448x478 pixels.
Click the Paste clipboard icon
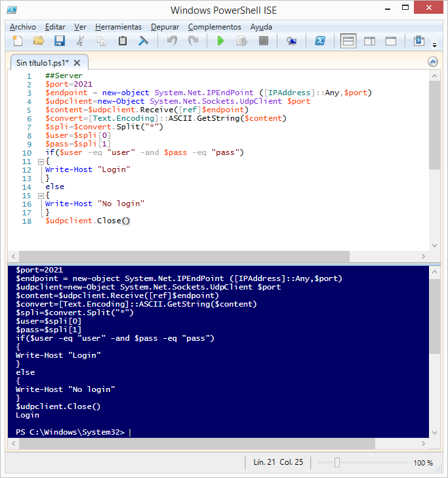pyautogui.click(x=122, y=41)
